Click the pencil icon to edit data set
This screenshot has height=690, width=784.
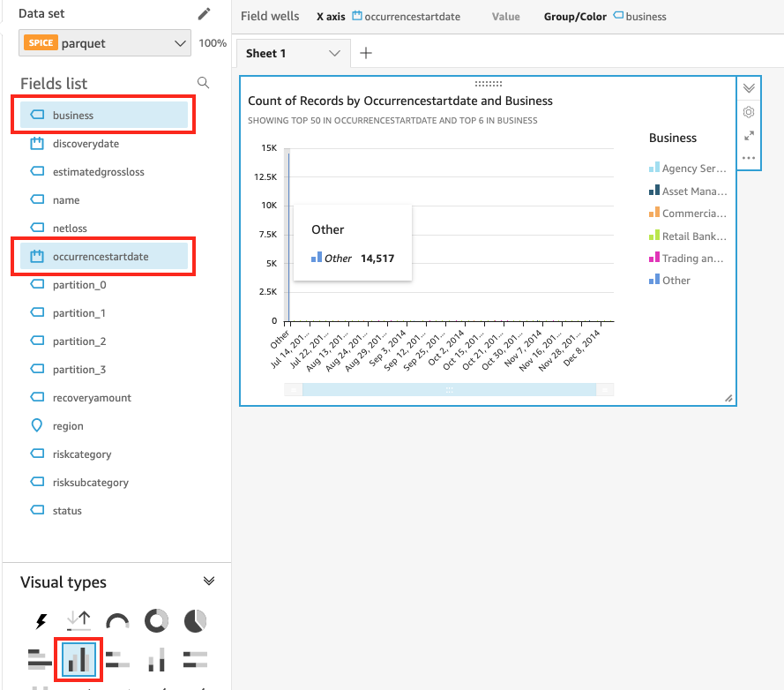click(205, 14)
